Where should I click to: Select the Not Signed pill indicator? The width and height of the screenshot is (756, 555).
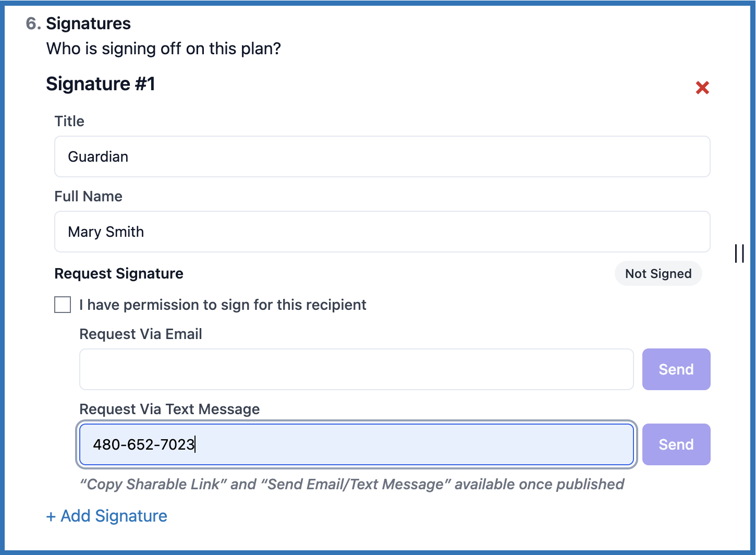tap(658, 273)
